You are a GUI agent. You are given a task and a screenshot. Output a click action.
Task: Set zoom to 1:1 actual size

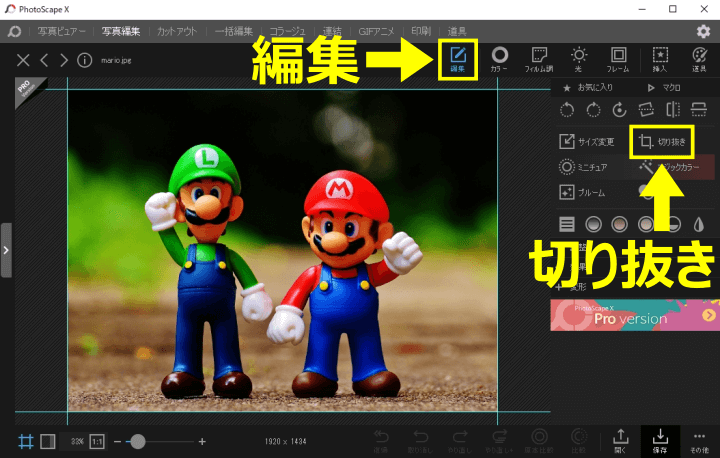click(x=97, y=441)
